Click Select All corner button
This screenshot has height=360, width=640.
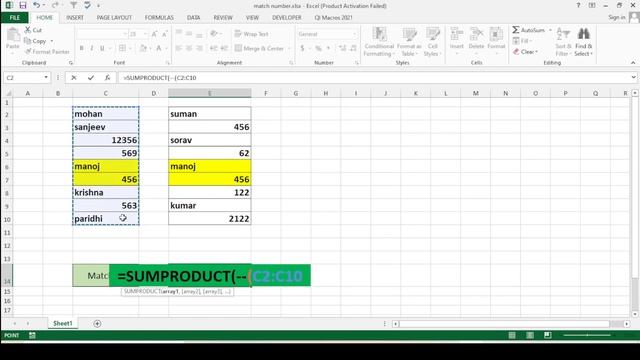(7, 93)
